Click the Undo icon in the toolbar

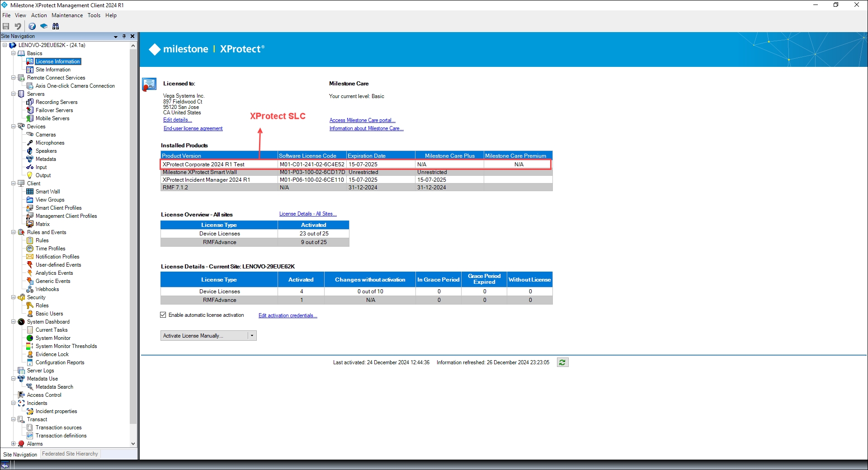click(18, 26)
